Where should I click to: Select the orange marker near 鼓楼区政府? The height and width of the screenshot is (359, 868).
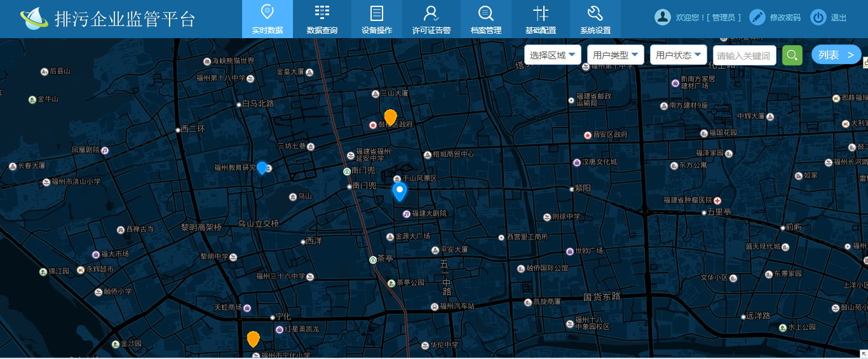pos(390,117)
